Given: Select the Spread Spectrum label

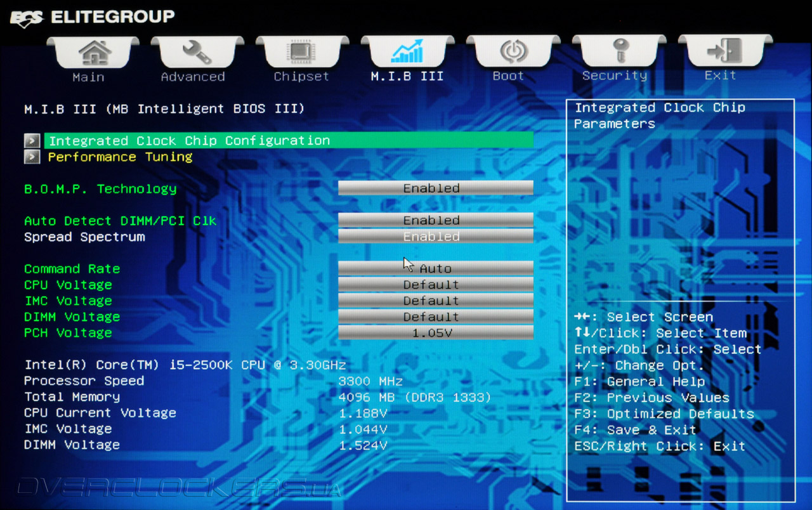Looking at the screenshot, I should tap(84, 237).
